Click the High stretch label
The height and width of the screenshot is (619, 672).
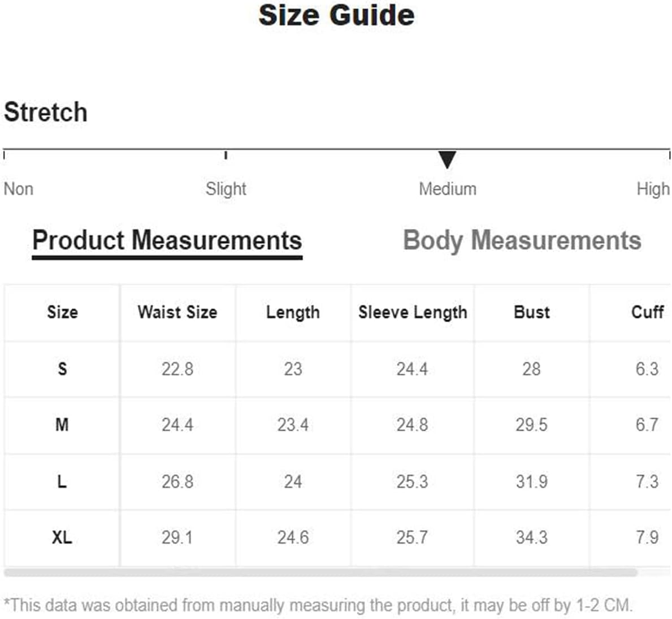653,189
